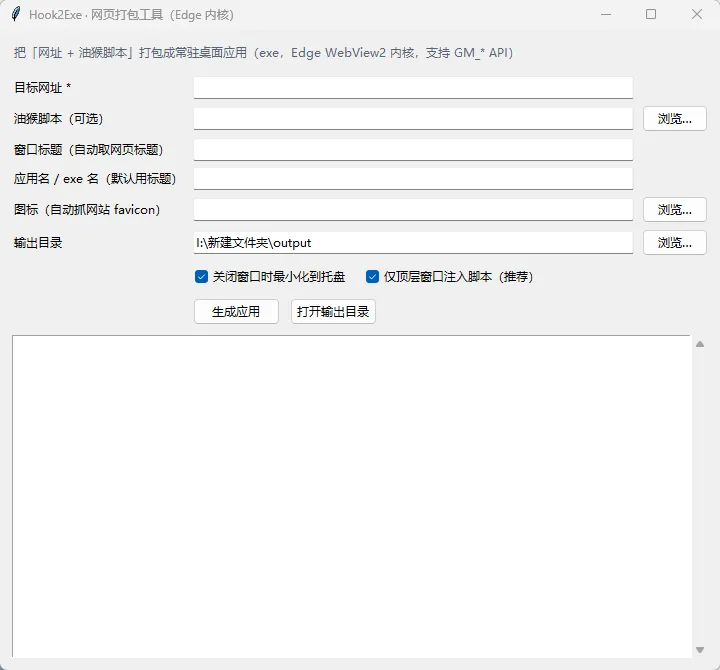Click the Hook2Exe feather app icon
720x670 pixels.
[x=16, y=14]
